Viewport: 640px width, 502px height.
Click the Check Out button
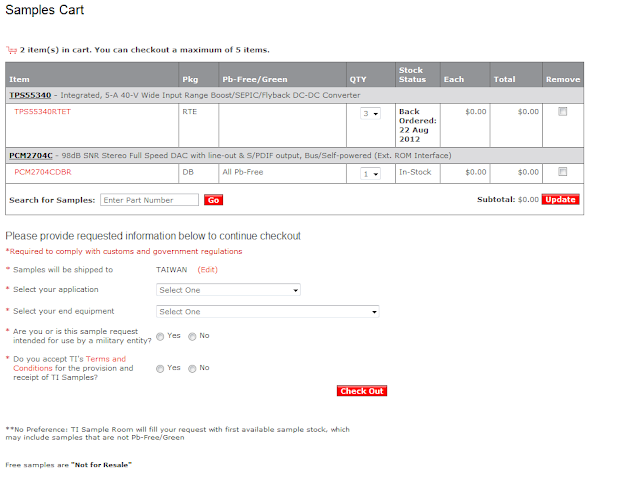point(361,391)
